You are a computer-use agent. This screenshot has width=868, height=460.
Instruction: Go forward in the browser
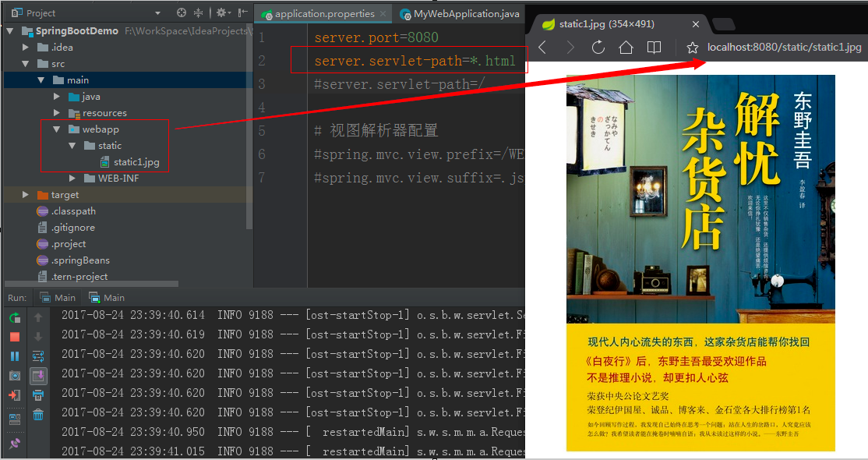pos(570,48)
